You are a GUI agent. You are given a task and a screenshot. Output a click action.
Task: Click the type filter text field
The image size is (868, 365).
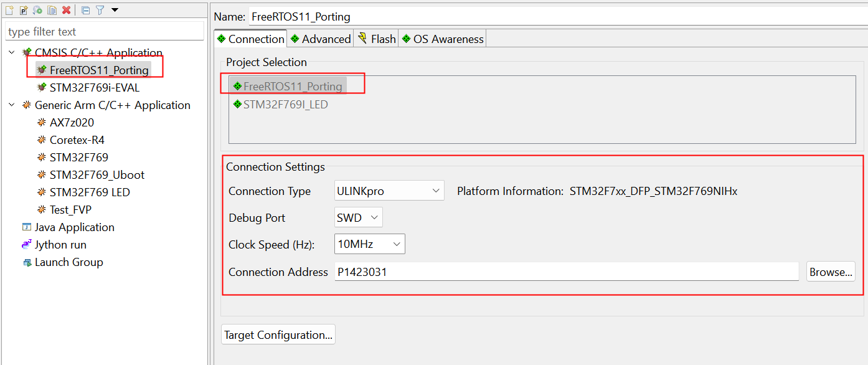[104, 32]
